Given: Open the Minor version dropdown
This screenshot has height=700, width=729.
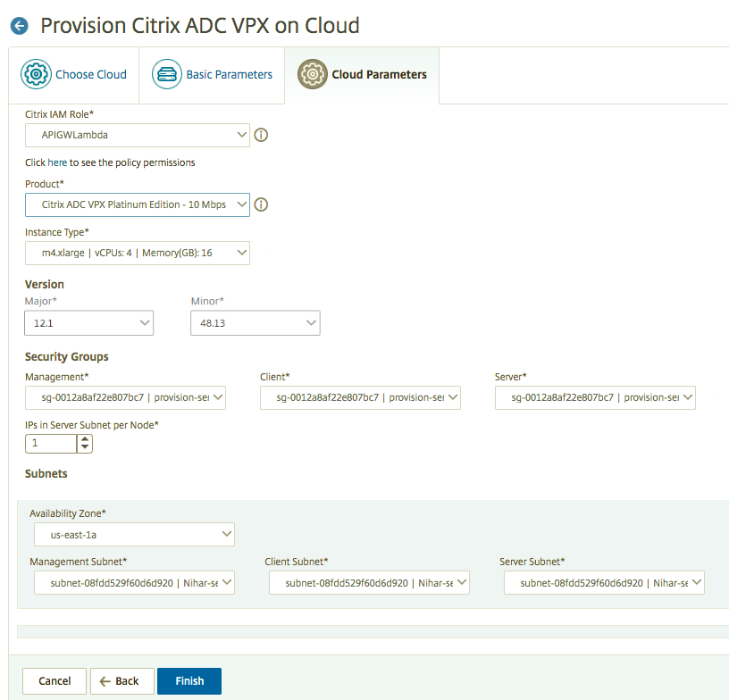Looking at the screenshot, I should coord(256,323).
